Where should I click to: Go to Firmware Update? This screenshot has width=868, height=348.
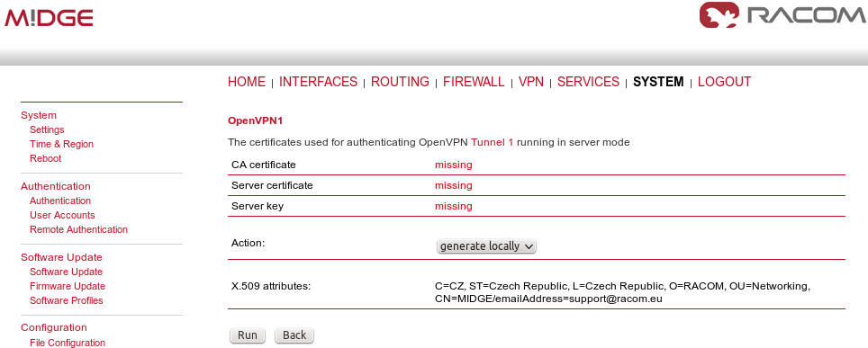68,286
